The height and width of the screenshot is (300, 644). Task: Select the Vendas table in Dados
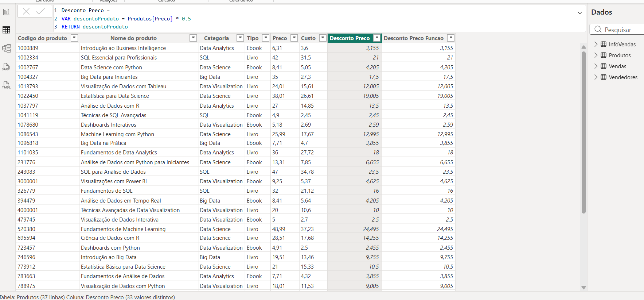[x=617, y=66]
